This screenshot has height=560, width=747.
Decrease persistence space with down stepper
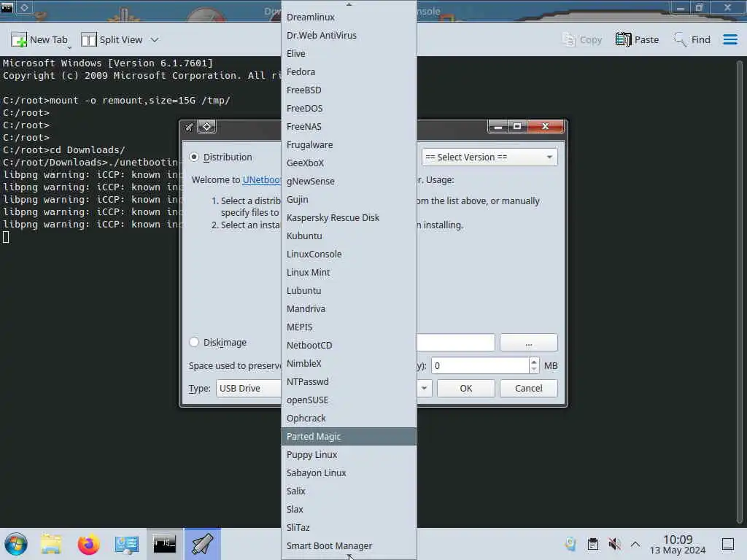(x=534, y=370)
